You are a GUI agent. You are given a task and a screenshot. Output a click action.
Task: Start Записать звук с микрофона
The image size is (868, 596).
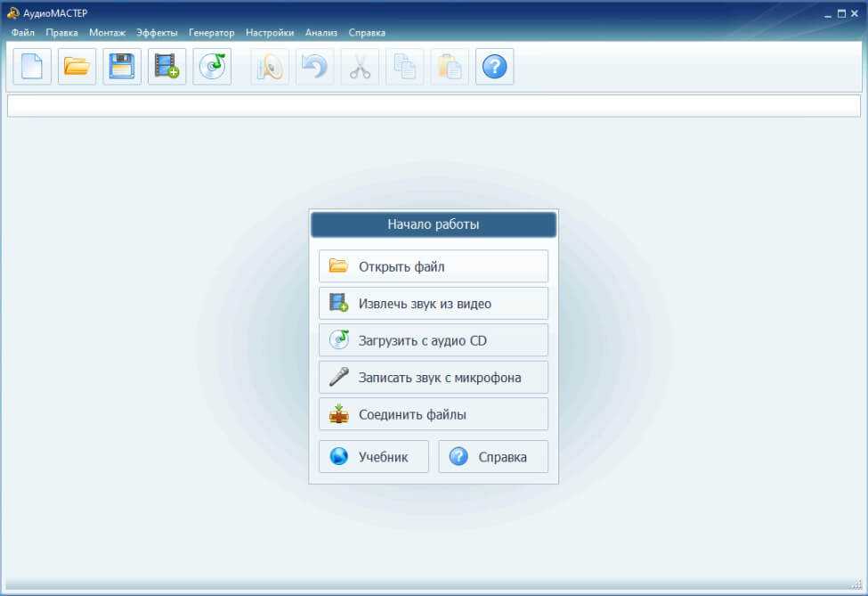point(434,378)
